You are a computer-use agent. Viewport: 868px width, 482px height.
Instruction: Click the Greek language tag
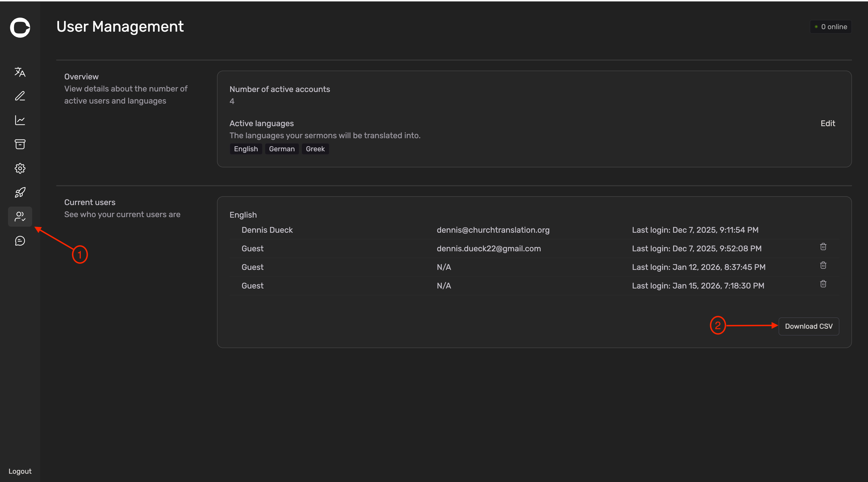pyautogui.click(x=315, y=149)
